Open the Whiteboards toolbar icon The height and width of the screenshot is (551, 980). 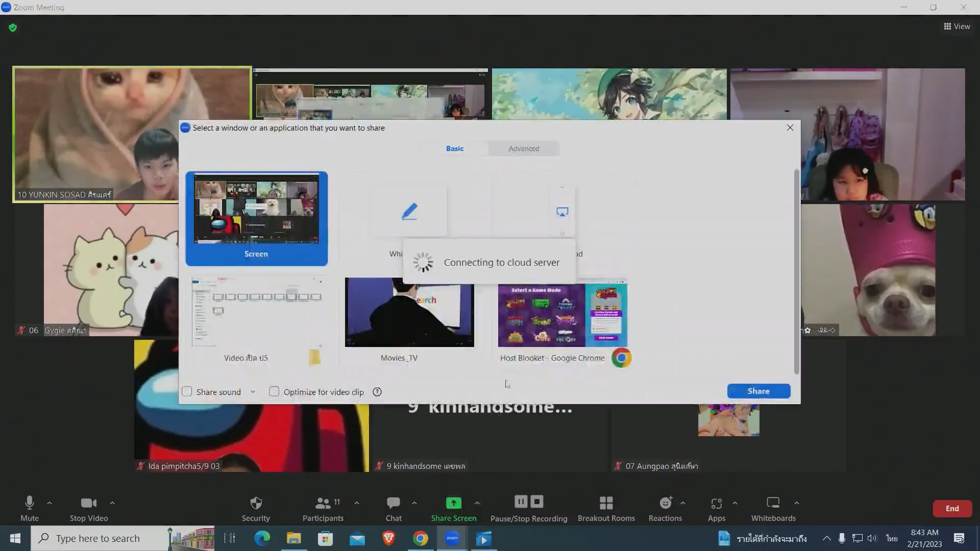[773, 503]
